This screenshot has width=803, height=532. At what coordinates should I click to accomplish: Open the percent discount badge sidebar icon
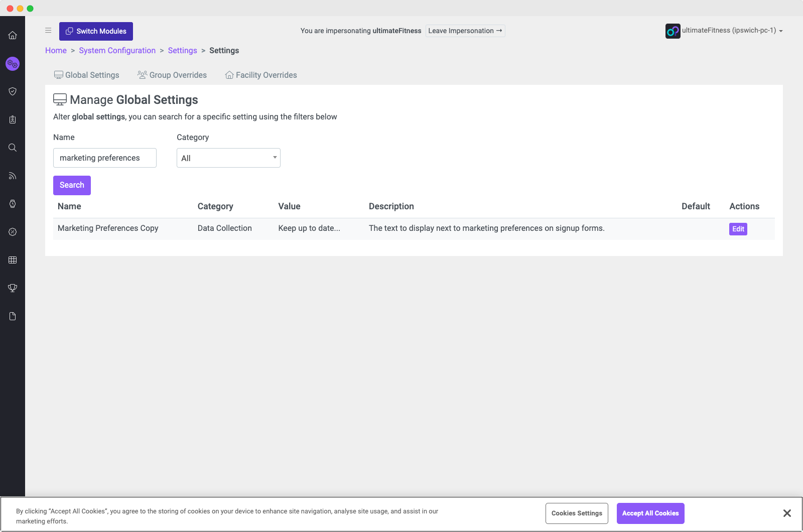tap(13, 232)
